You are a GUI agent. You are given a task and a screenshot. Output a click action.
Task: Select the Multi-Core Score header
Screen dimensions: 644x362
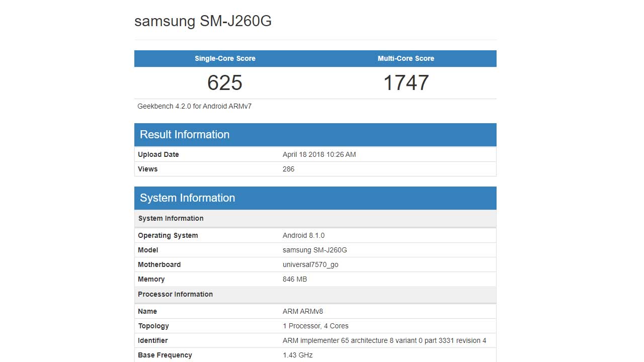[x=406, y=58]
